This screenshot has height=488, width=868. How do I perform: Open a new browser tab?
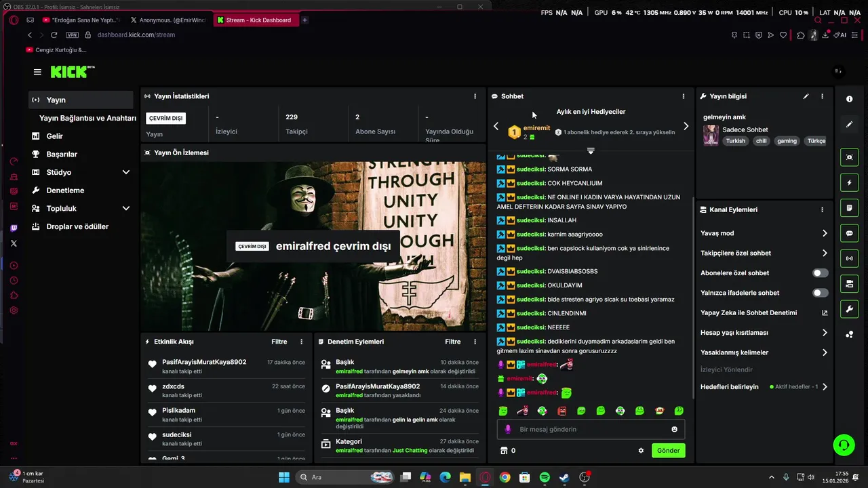point(305,20)
